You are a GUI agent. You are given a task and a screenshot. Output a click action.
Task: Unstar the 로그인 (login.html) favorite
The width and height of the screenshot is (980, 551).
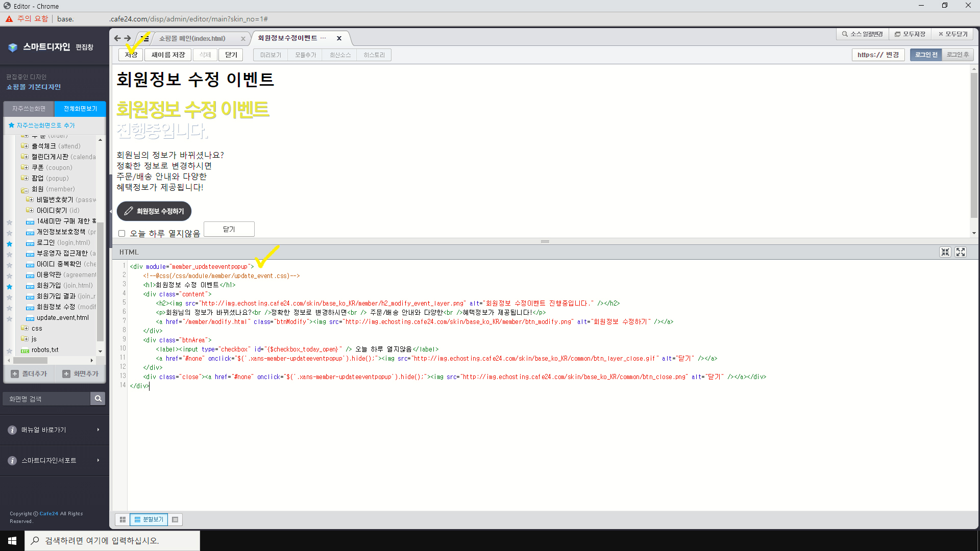coord(9,243)
